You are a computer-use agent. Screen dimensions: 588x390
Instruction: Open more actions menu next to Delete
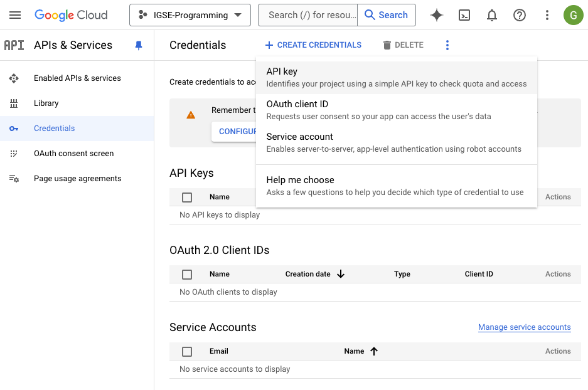coord(447,45)
